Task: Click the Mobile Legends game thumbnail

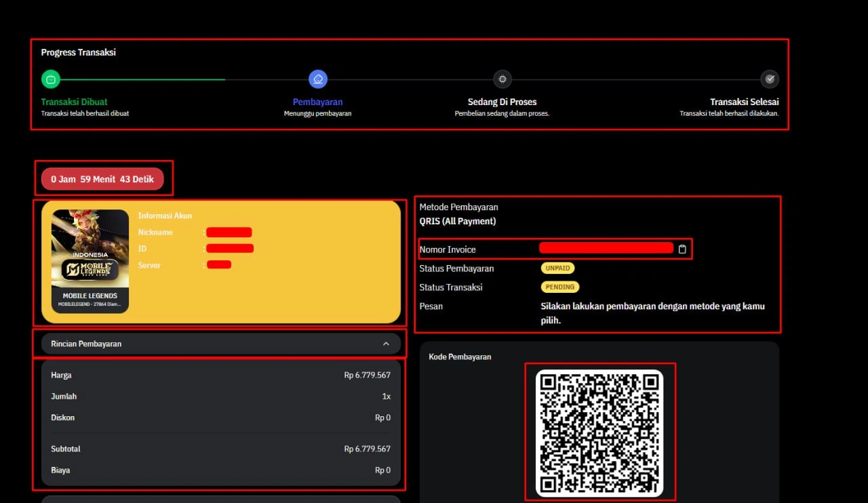Action: [90, 261]
